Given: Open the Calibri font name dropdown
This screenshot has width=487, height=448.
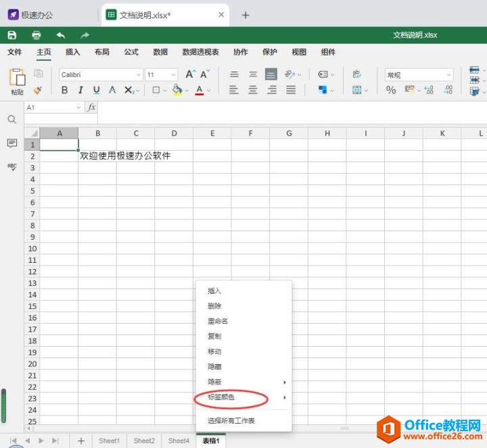Looking at the screenshot, I should pyautogui.click(x=139, y=75).
